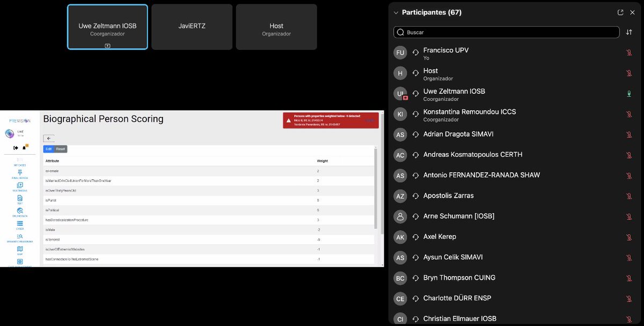Open Cyber in PREVISION sidebar
Image resolution: width=644 pixels, height=326 pixels.
(20, 225)
